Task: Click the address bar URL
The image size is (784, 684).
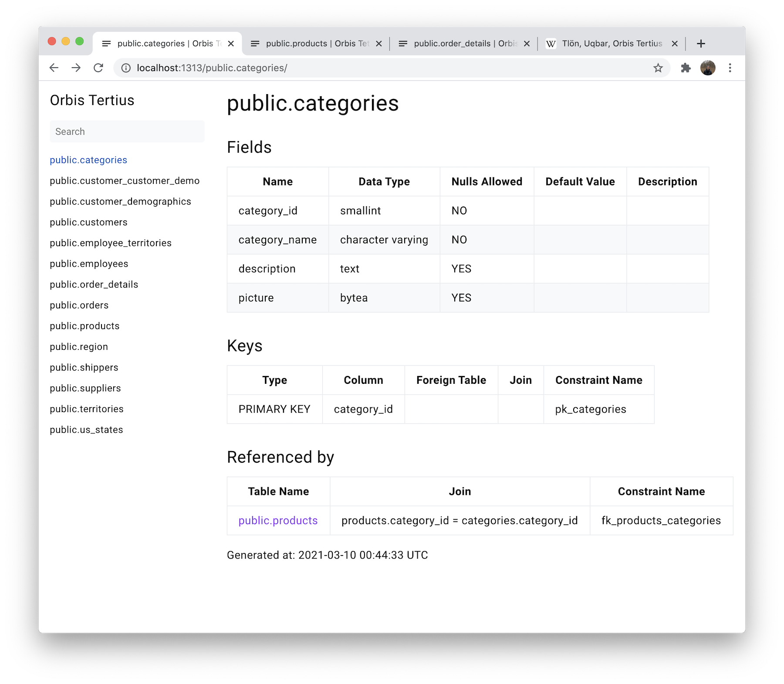Action: (x=211, y=68)
